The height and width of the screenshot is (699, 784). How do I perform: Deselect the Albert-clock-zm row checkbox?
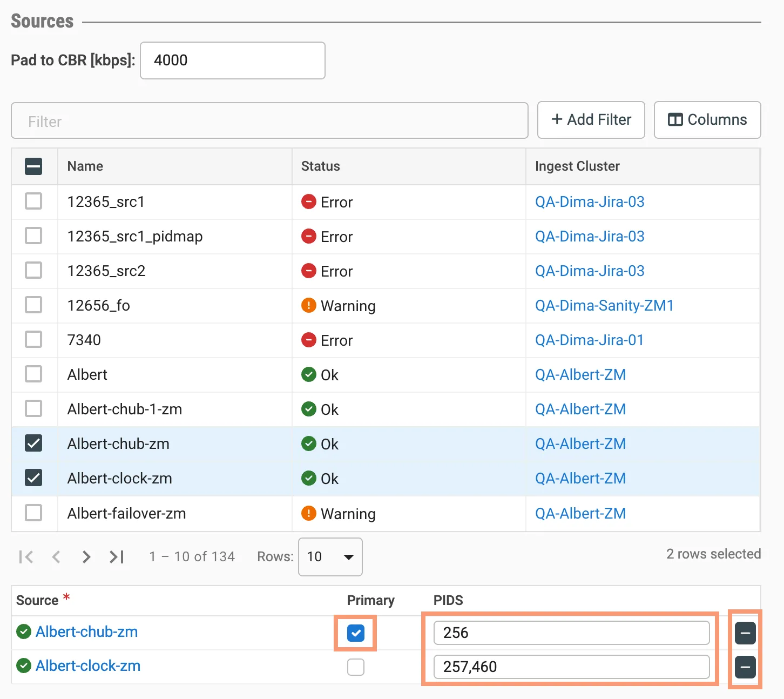33,478
